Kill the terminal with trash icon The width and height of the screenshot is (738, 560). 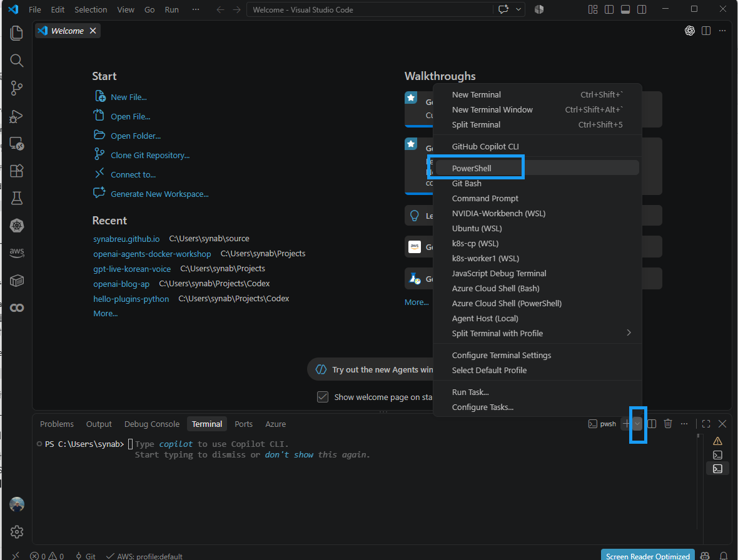coord(667,424)
